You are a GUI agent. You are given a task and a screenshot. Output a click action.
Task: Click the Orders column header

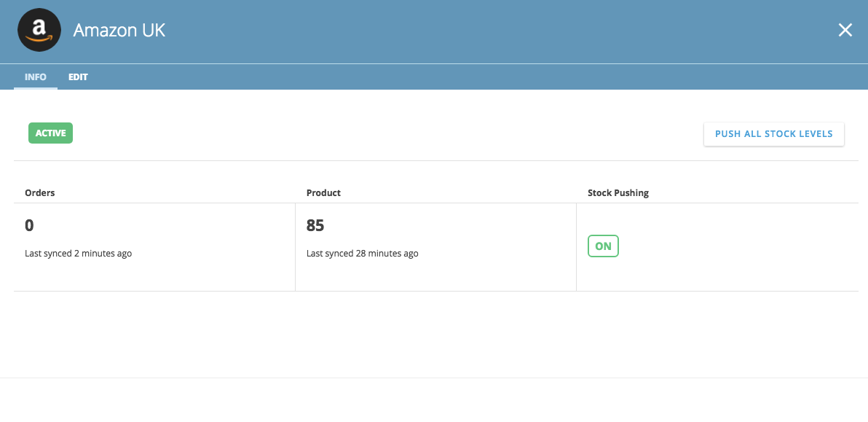(40, 192)
